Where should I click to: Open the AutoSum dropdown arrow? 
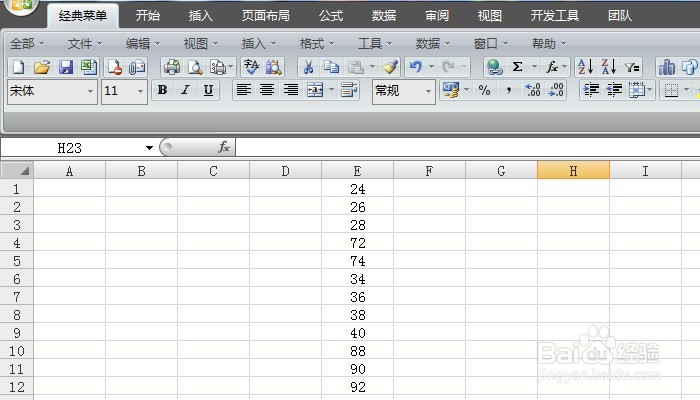(x=534, y=67)
